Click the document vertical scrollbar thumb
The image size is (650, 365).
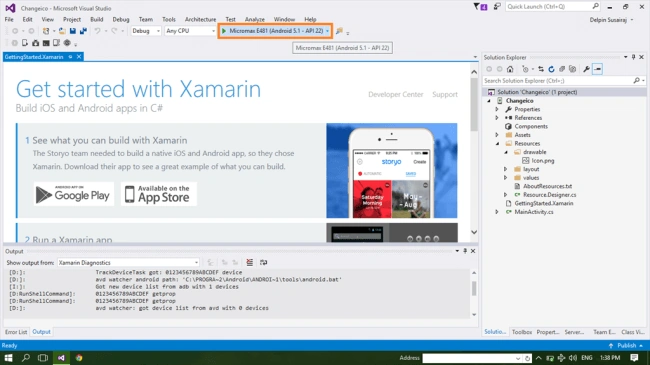tap(474, 104)
